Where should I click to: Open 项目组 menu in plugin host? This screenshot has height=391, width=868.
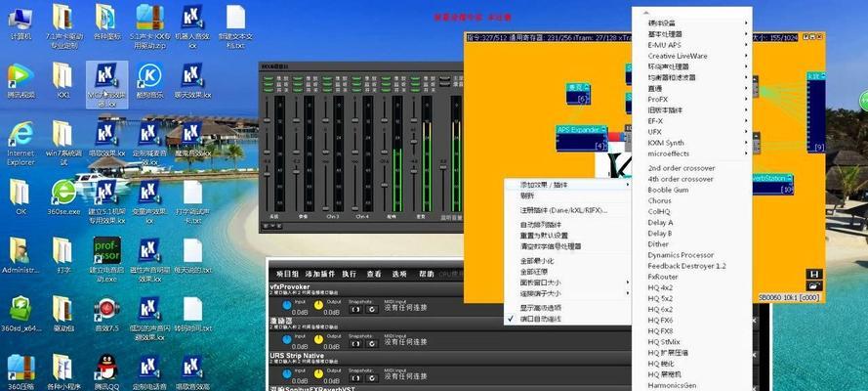click(x=287, y=274)
